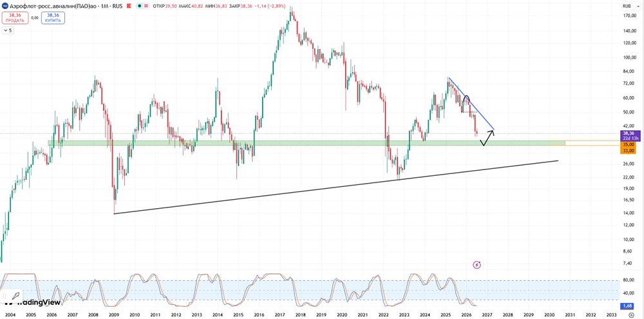Click the 2004 year label on time axis
The image size is (644, 319).
tap(10, 314)
